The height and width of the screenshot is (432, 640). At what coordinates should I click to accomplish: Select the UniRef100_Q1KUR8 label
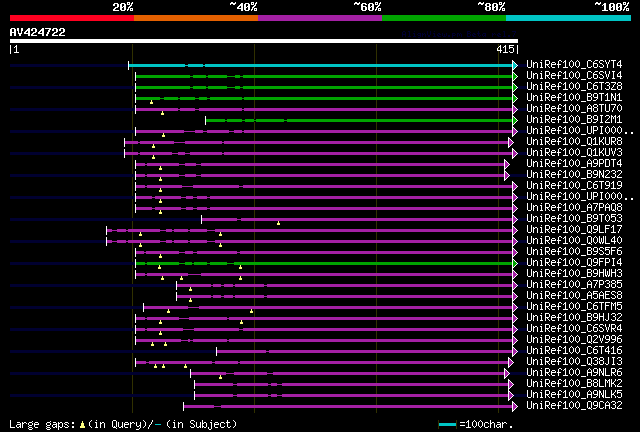point(574,141)
